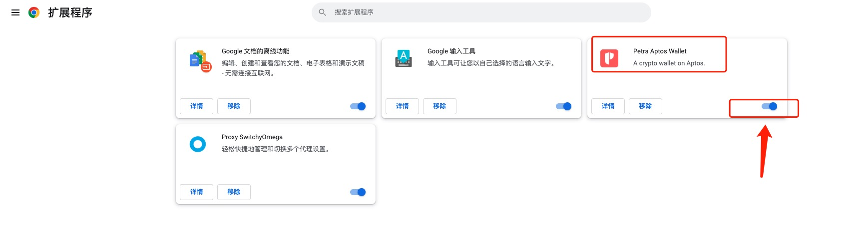The width and height of the screenshot is (868, 247).
Task: Turn off the Proxy SwitchyOmega toggle
Action: click(x=358, y=192)
